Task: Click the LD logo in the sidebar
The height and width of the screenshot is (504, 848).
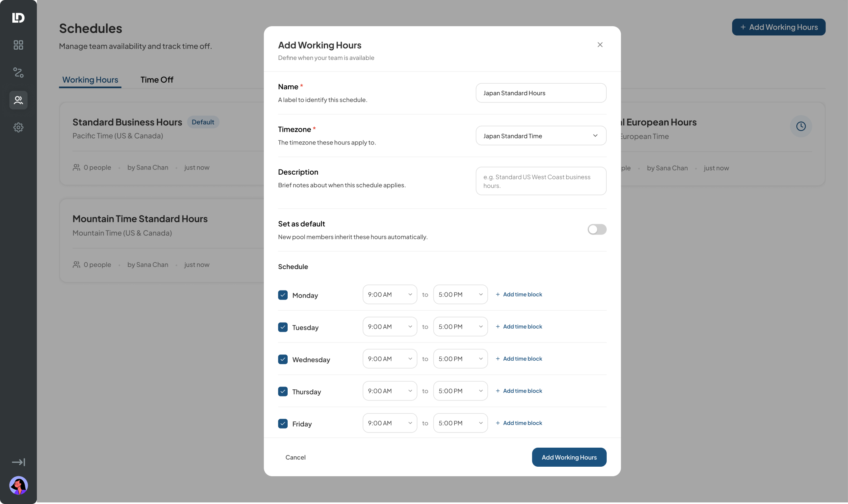Action: [18, 17]
